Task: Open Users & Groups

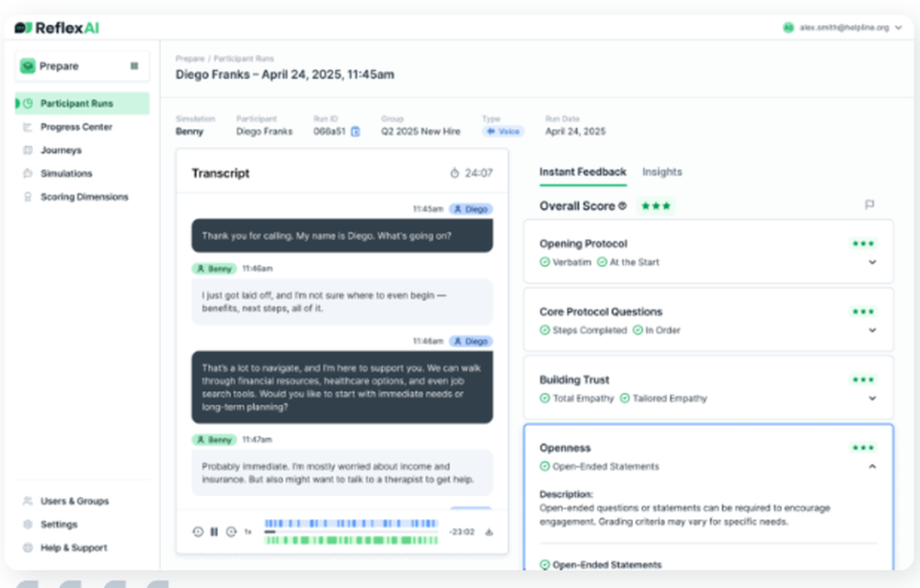Action: pos(75,502)
